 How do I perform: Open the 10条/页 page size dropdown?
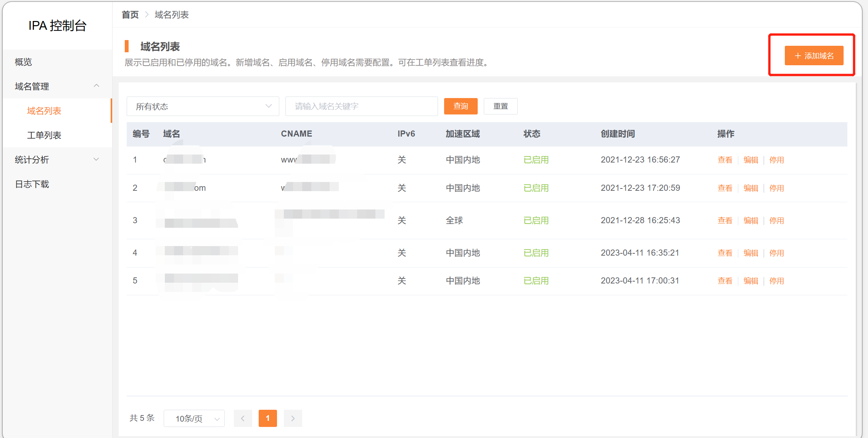[194, 419]
